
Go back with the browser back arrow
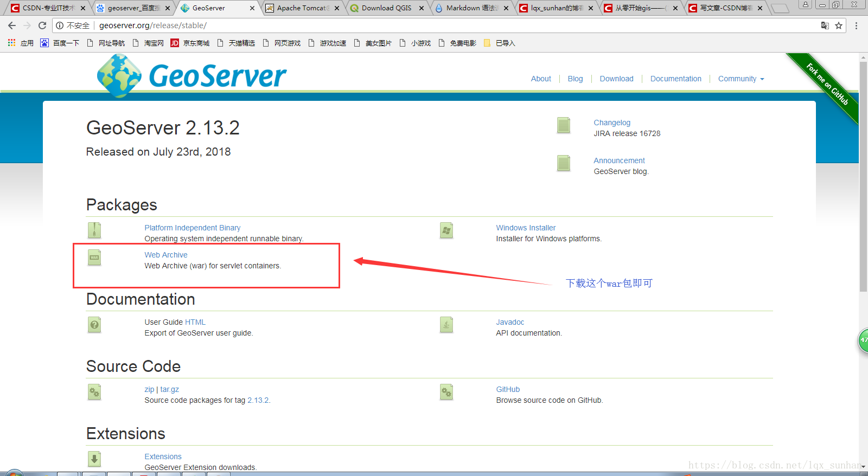pos(12,25)
